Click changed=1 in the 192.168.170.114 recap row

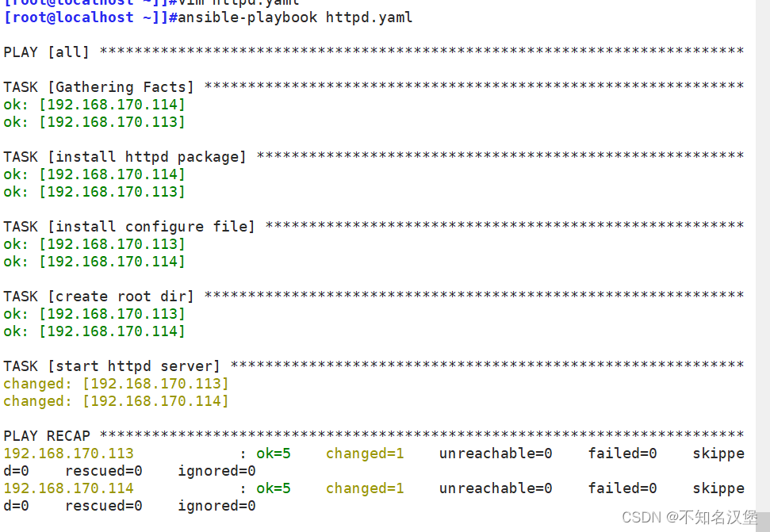click(x=365, y=488)
